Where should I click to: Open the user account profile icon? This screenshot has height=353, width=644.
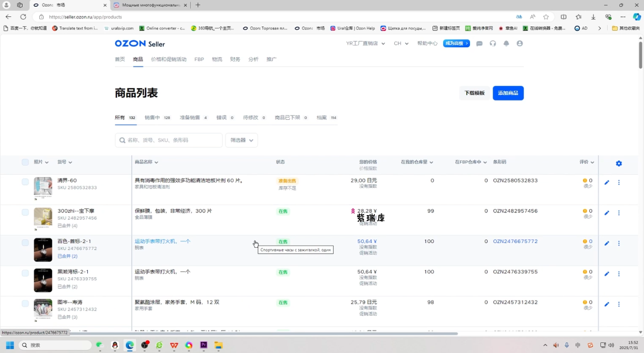pos(520,44)
